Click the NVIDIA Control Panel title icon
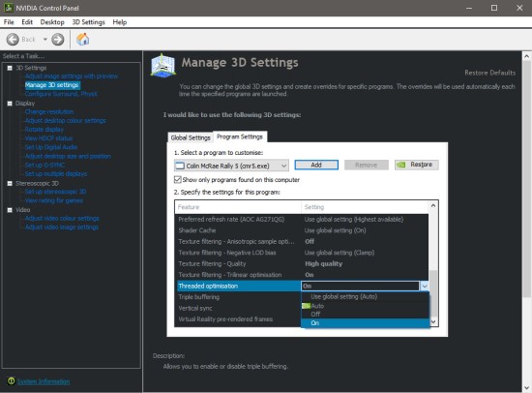532x393 pixels. [9, 8]
